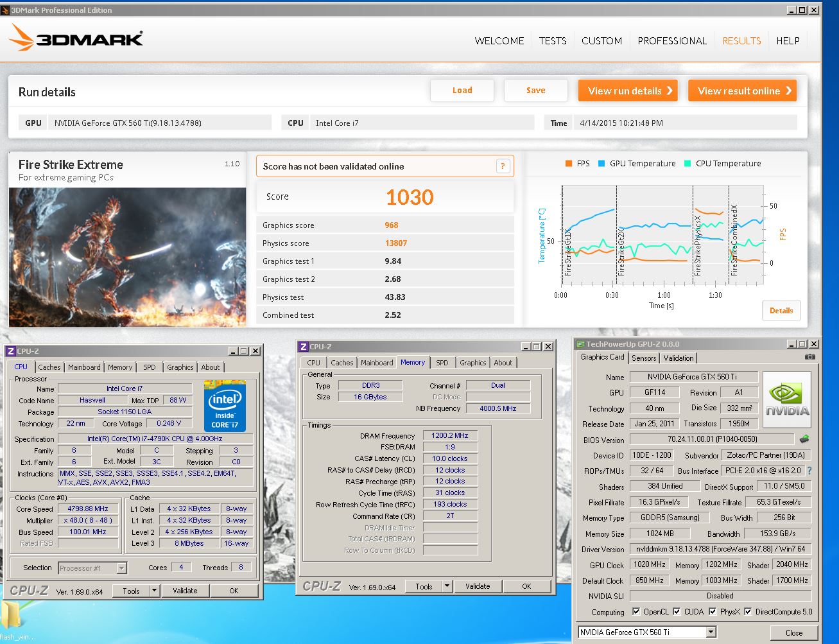Toggle the PhysX checkbox in GPU-Z

pyautogui.click(x=713, y=612)
